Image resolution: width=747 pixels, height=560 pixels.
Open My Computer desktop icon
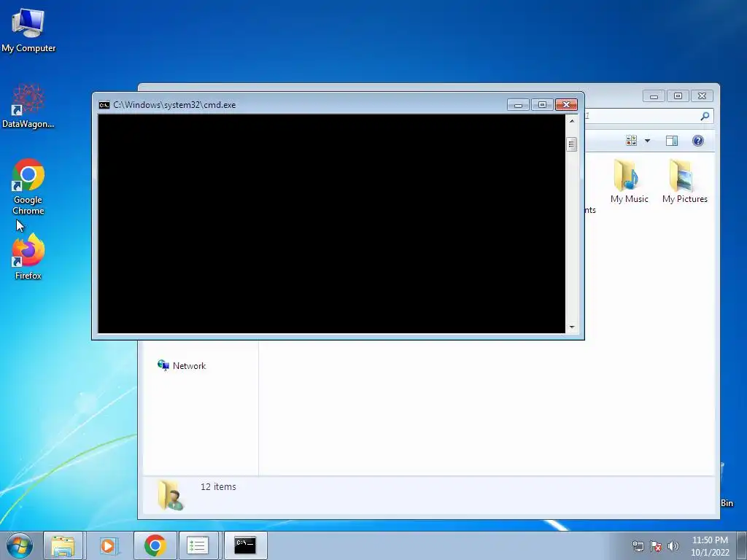28,31
